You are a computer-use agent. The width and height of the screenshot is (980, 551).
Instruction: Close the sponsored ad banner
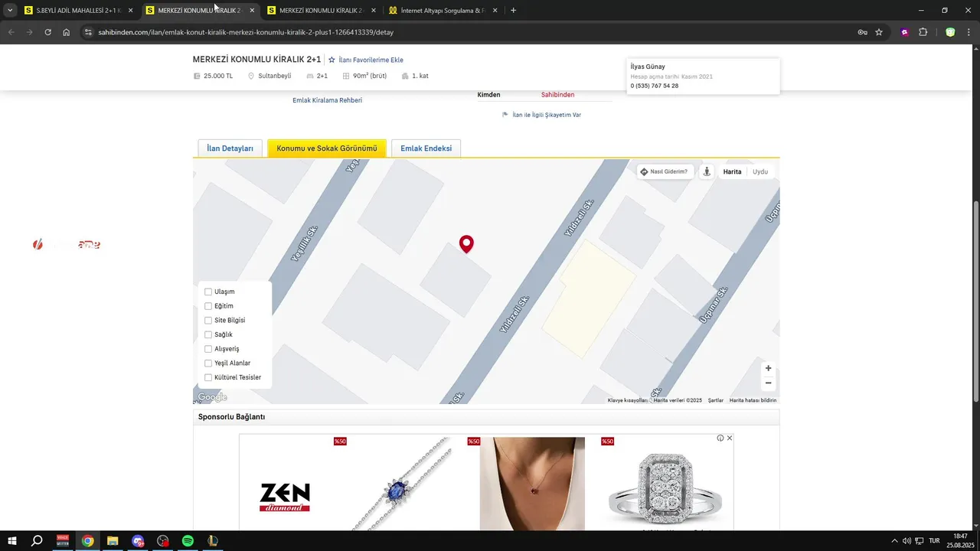point(730,439)
